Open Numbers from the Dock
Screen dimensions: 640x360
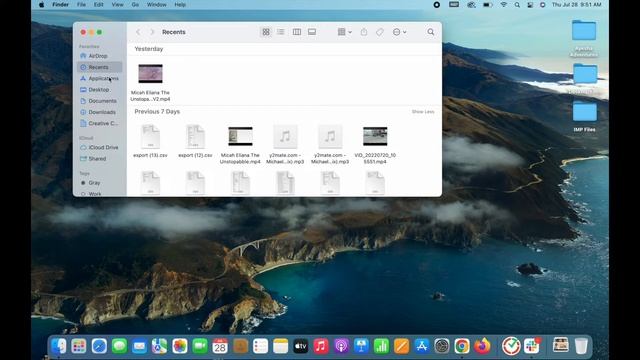click(381, 346)
